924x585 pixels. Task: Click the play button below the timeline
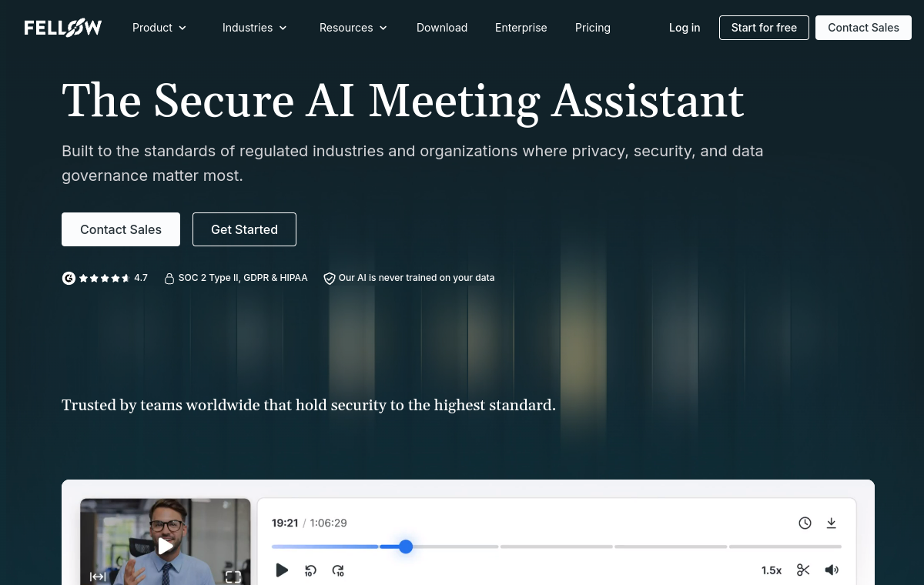pos(282,570)
